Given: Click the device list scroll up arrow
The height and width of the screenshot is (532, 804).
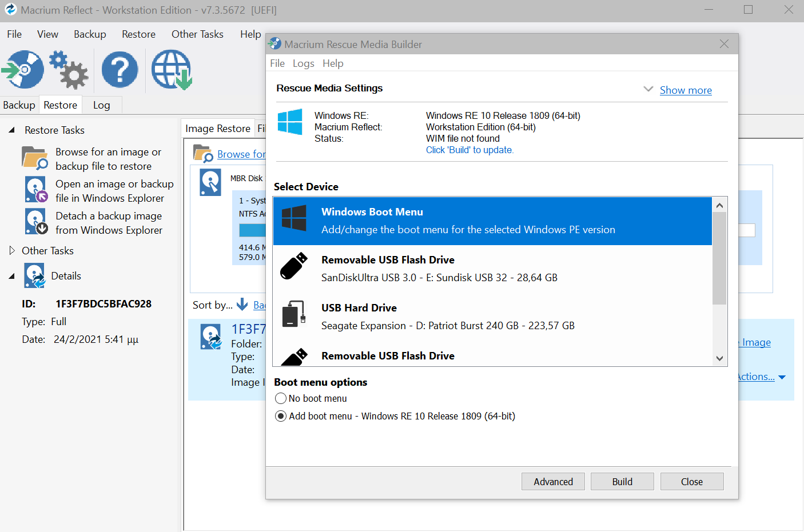Looking at the screenshot, I should click(x=719, y=205).
